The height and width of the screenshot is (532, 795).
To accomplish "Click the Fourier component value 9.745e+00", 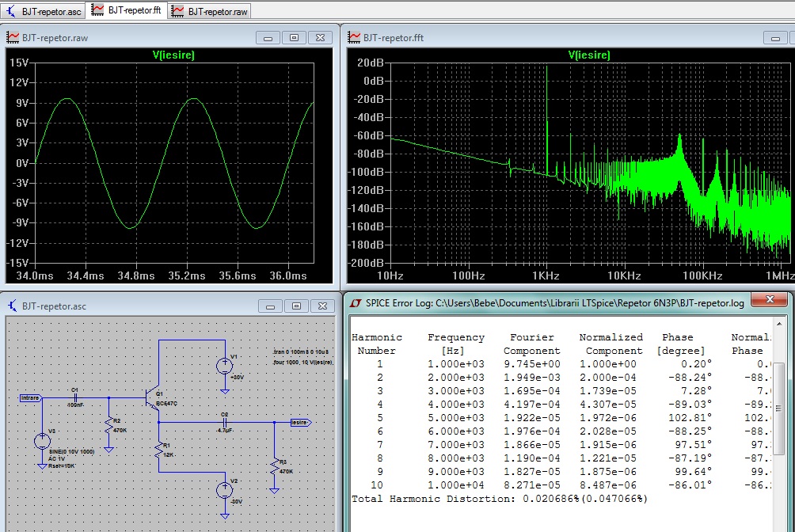I will 532,364.
